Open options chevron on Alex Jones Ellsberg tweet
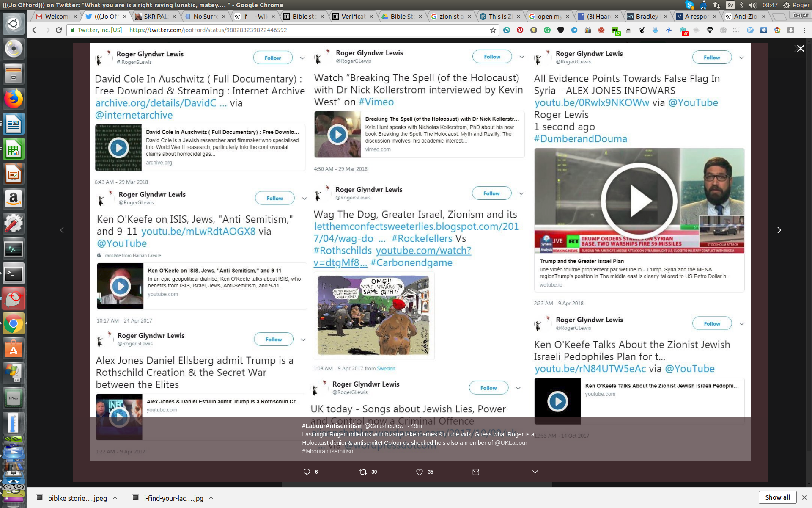Image resolution: width=812 pixels, height=508 pixels. [x=303, y=340]
